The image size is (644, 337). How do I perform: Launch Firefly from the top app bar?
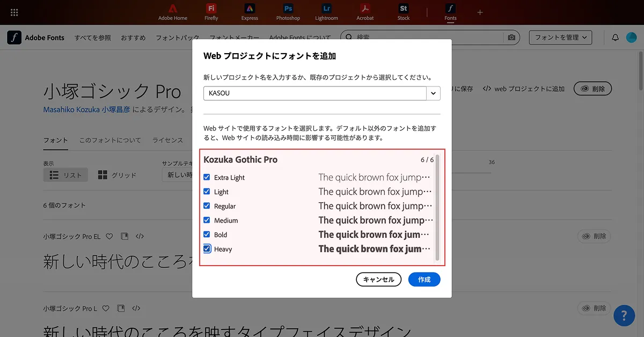pos(211,9)
